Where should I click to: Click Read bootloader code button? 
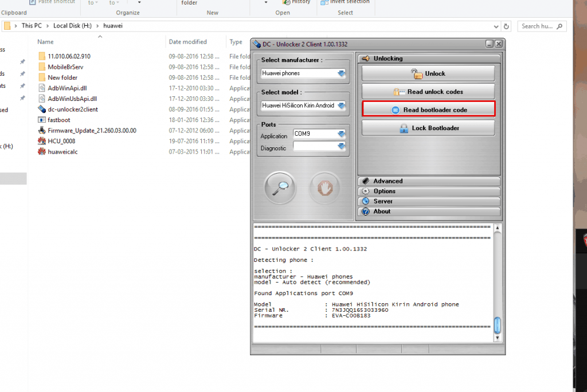[428, 109]
